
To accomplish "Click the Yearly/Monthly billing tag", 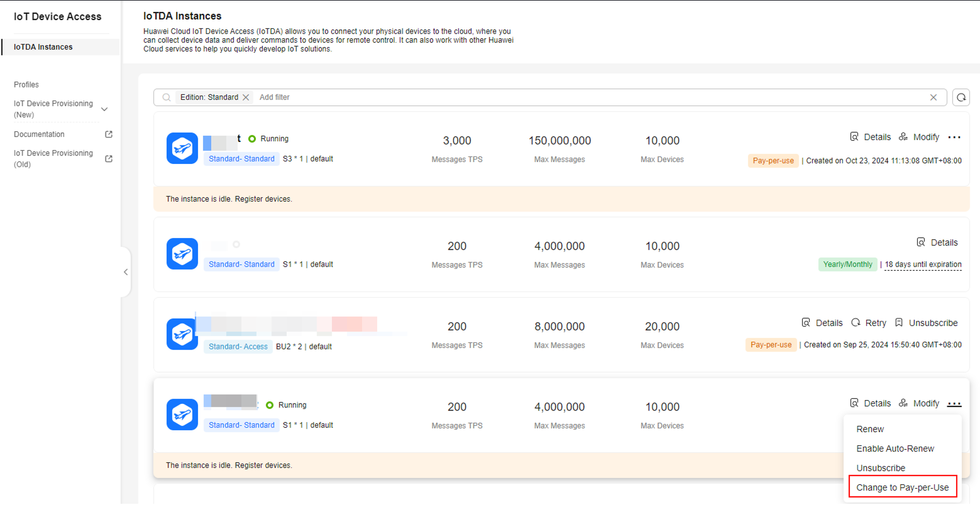I will point(848,264).
